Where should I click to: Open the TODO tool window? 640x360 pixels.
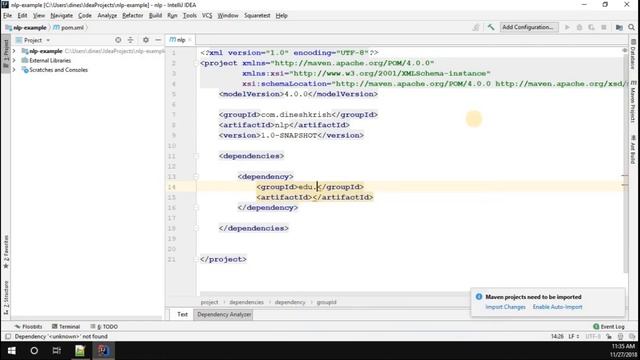104,327
